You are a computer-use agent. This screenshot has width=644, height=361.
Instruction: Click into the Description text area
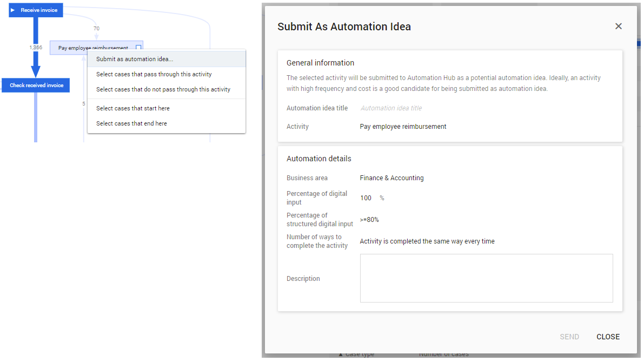486,278
